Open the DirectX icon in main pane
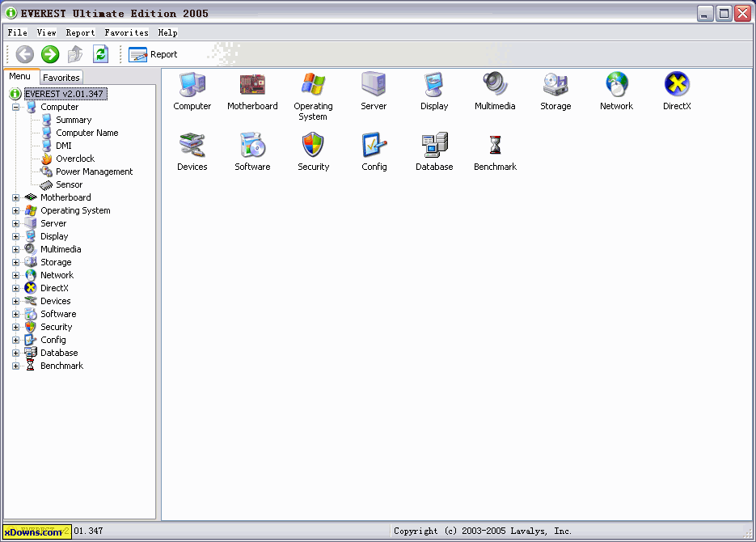This screenshot has height=542, width=756. pos(677,84)
